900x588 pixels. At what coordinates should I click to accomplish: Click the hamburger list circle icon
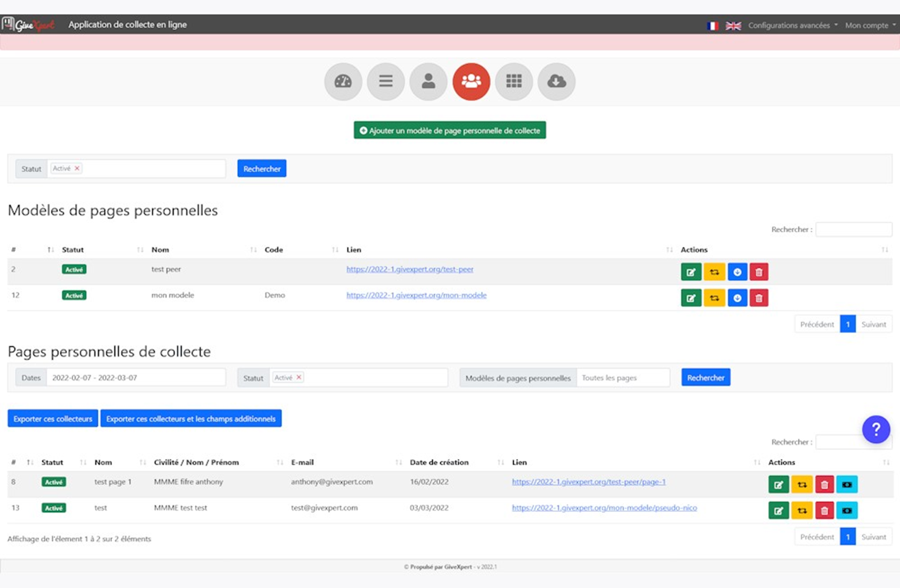[386, 81]
